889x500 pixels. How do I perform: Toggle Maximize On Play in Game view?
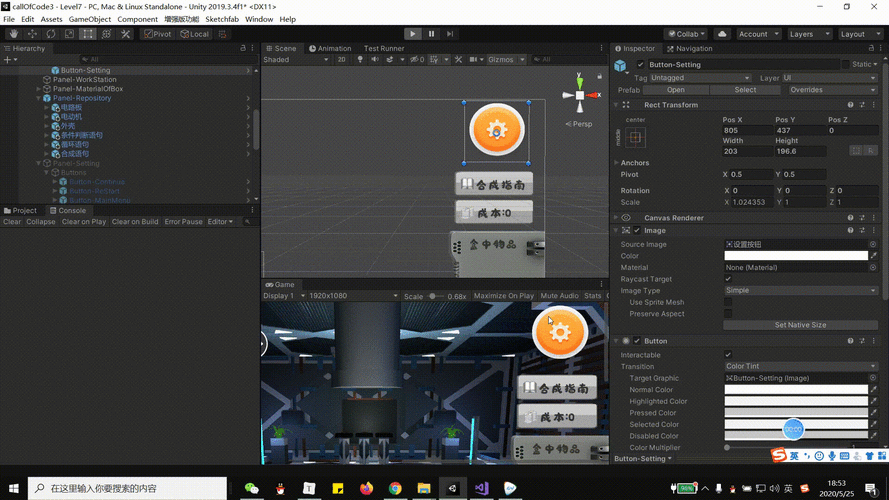pos(503,296)
